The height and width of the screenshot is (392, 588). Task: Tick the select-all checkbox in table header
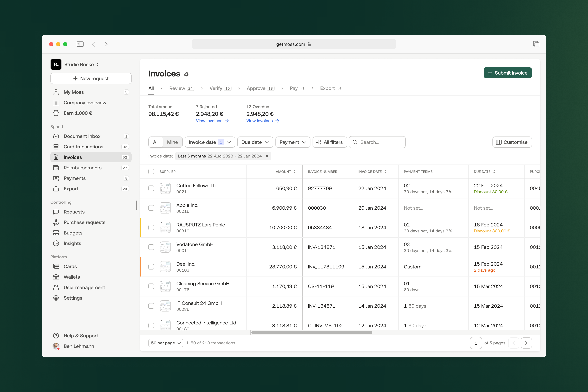[151, 171]
